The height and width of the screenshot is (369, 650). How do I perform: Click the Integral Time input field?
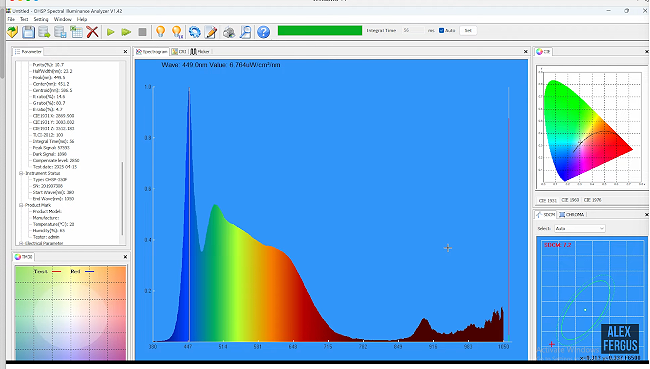pos(413,30)
